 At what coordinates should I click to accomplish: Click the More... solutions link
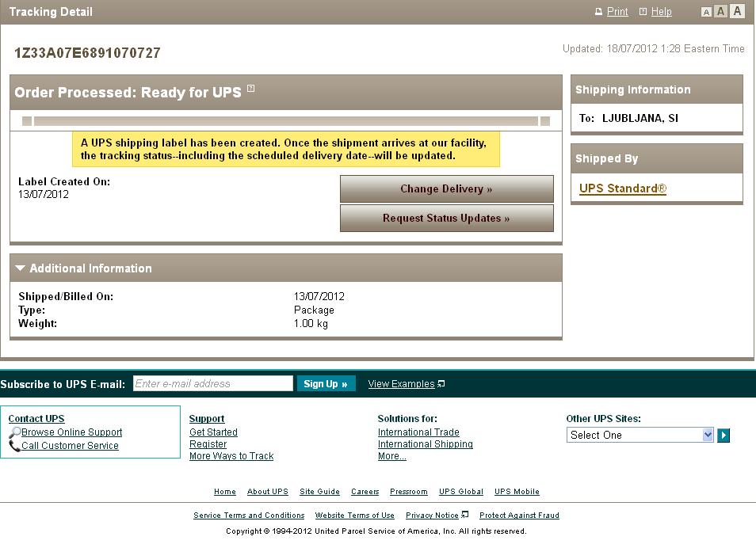[392, 456]
